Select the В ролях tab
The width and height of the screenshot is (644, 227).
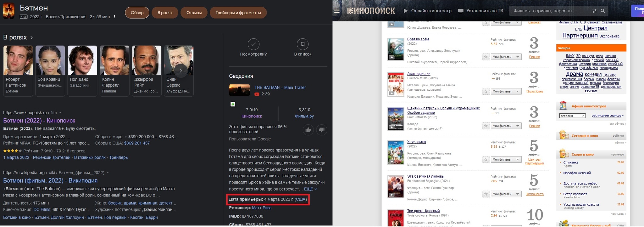tap(165, 13)
